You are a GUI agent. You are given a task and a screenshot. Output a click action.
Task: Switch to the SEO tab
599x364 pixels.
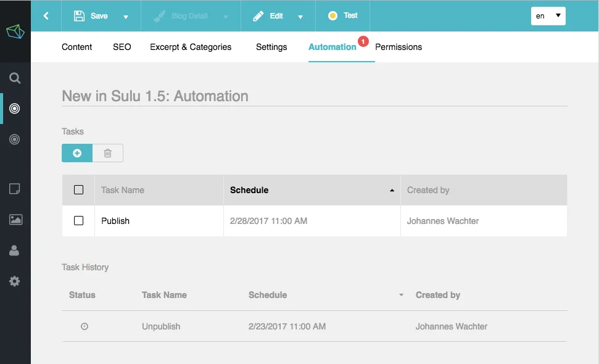[122, 47]
